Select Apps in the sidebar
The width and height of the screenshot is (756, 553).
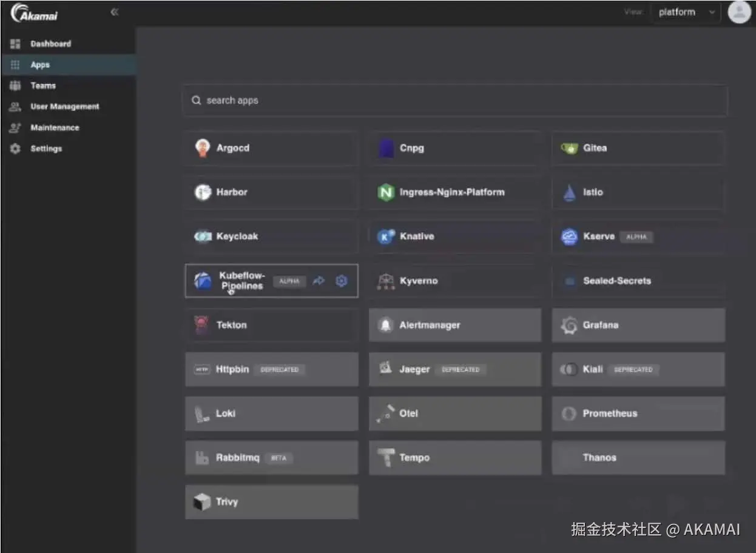click(68, 65)
